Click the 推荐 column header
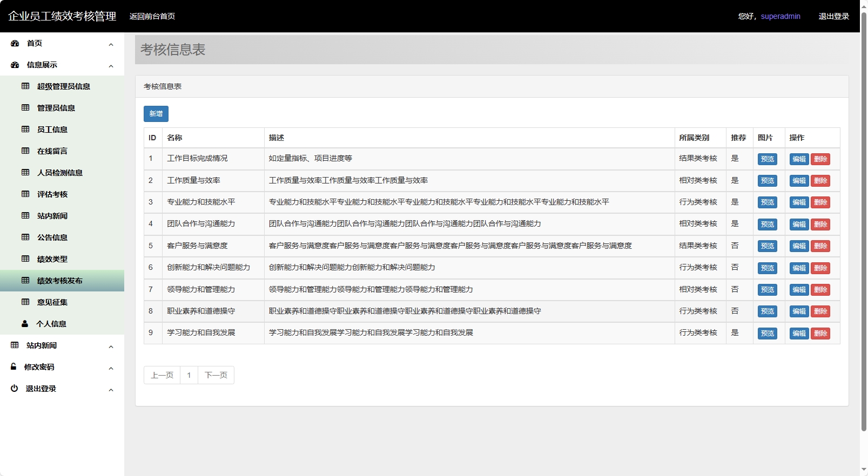This screenshot has width=868, height=476. tap(738, 138)
